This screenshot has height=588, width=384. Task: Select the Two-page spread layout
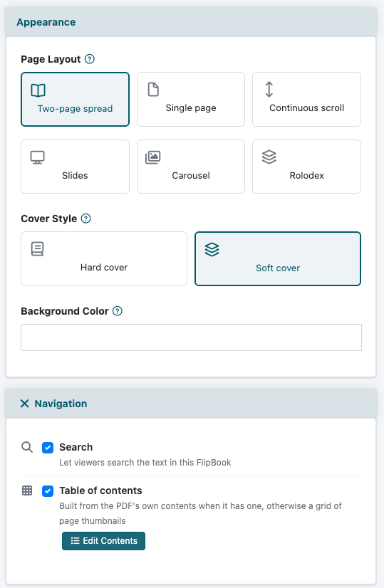tap(75, 100)
